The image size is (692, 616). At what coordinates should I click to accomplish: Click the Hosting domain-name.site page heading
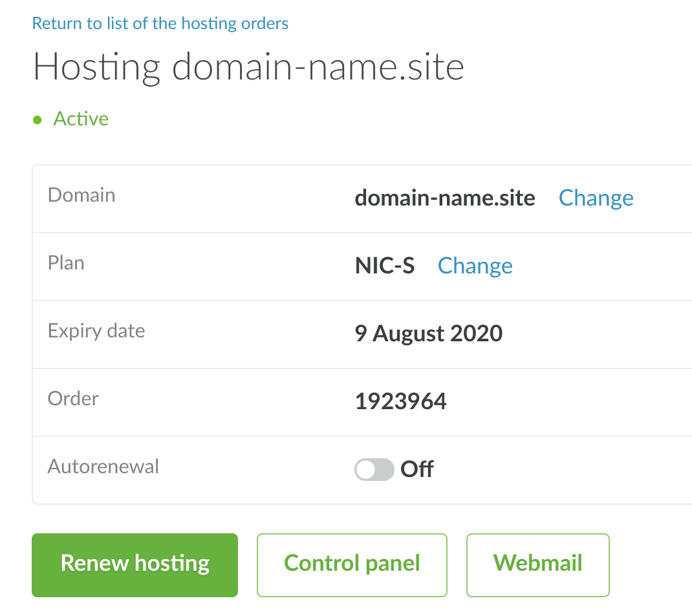tap(248, 67)
